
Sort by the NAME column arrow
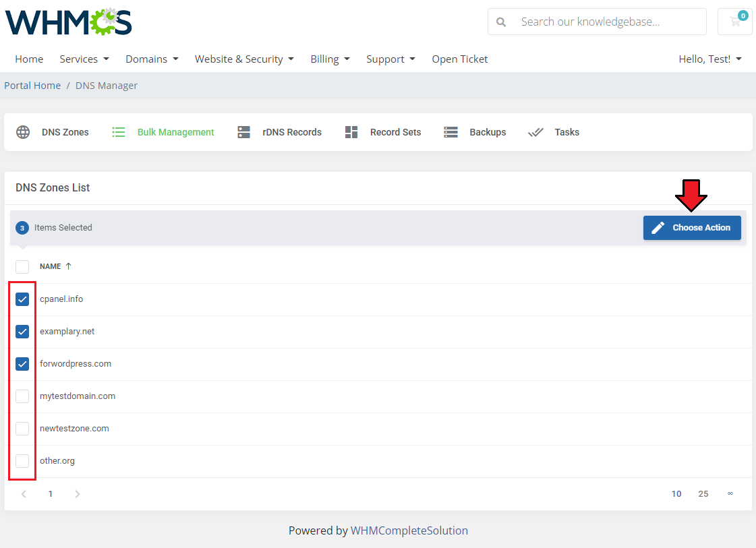[x=69, y=266]
